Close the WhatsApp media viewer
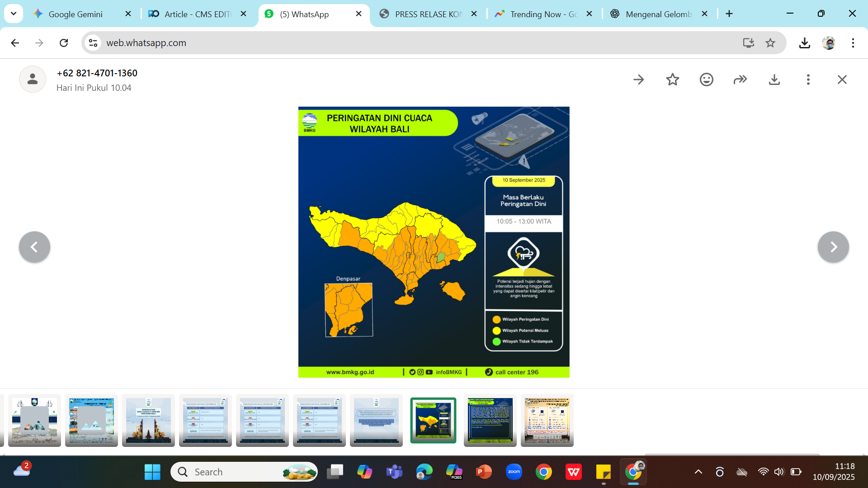This screenshot has width=868, height=488. pos(842,80)
